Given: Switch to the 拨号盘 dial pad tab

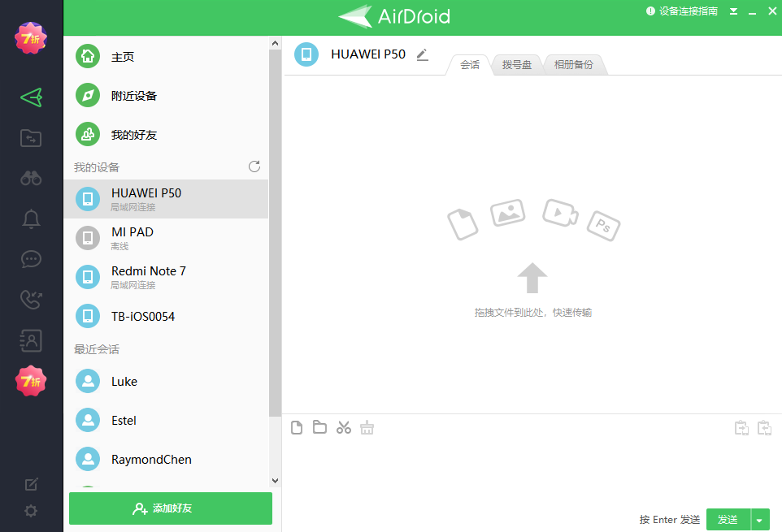Looking at the screenshot, I should pos(517,65).
